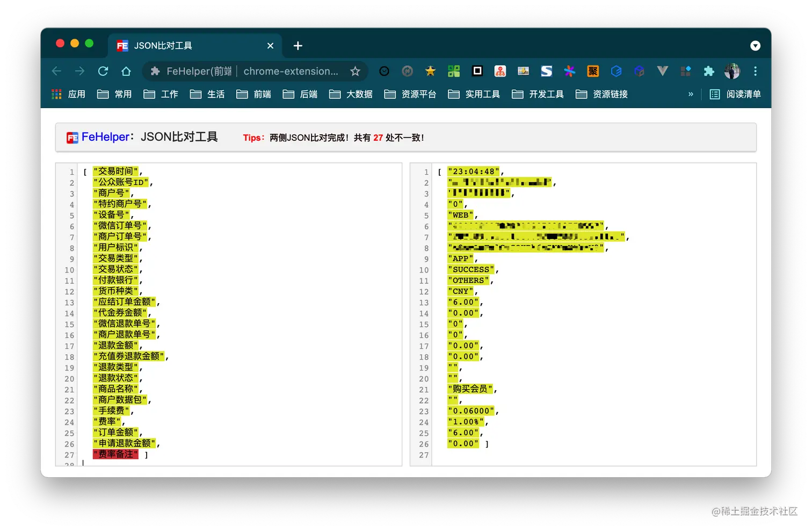The height and width of the screenshot is (531, 812).
Task: Click the browser forward arrow
Action: pos(79,71)
